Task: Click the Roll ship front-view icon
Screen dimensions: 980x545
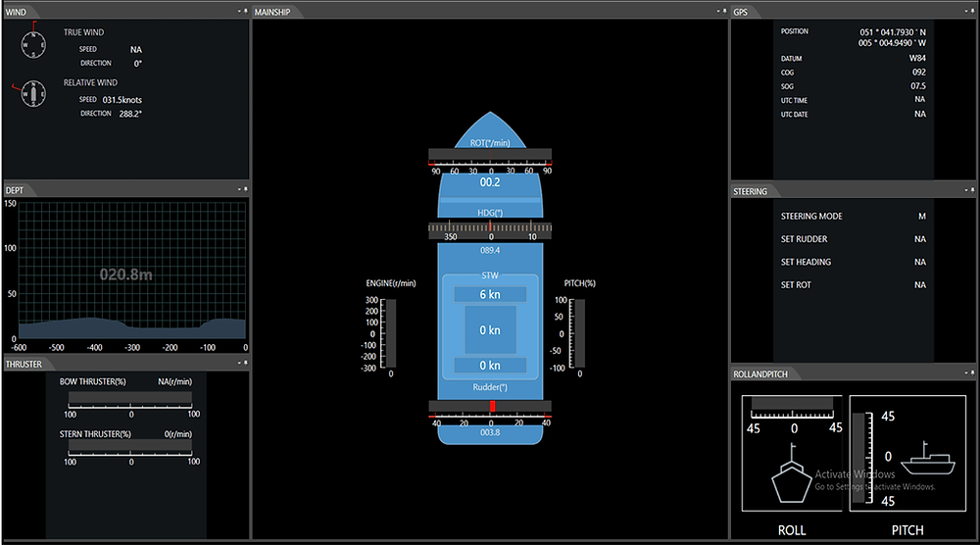Action: pos(792,474)
